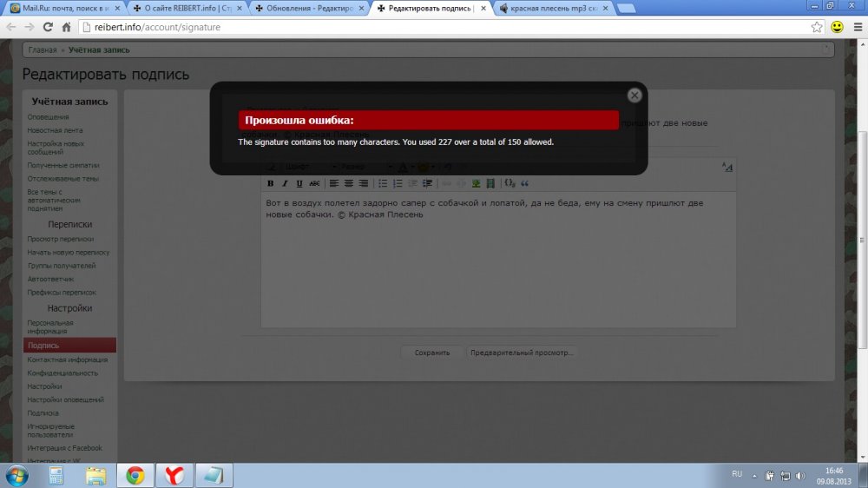Click Учётная запись breadcrumb
The width and height of the screenshot is (868, 488).
pos(99,49)
